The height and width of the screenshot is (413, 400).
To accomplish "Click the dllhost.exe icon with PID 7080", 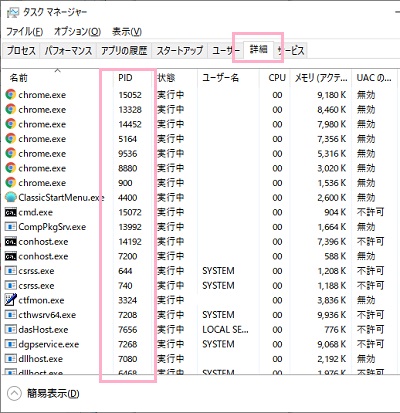I will click(11, 359).
